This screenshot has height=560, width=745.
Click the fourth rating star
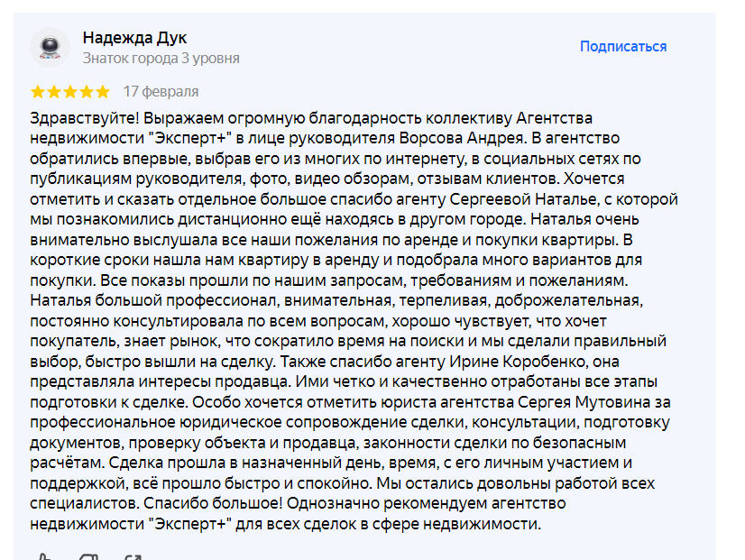(x=87, y=92)
